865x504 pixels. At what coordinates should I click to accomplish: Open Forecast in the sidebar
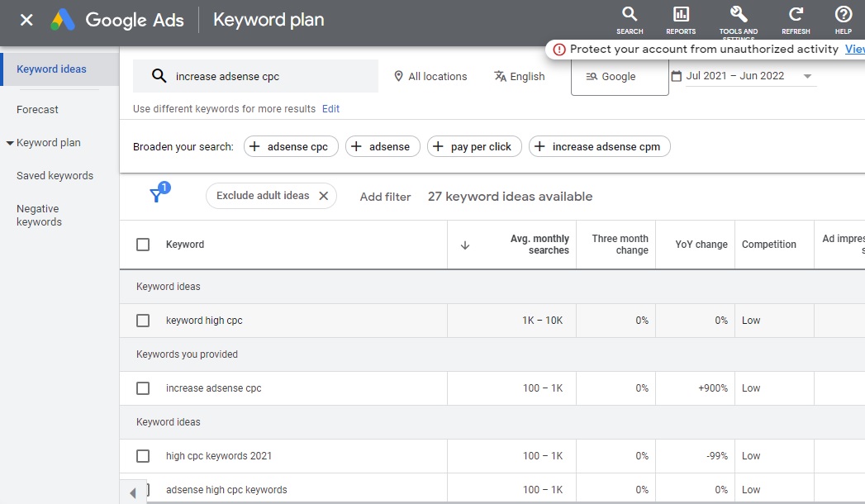(x=37, y=110)
